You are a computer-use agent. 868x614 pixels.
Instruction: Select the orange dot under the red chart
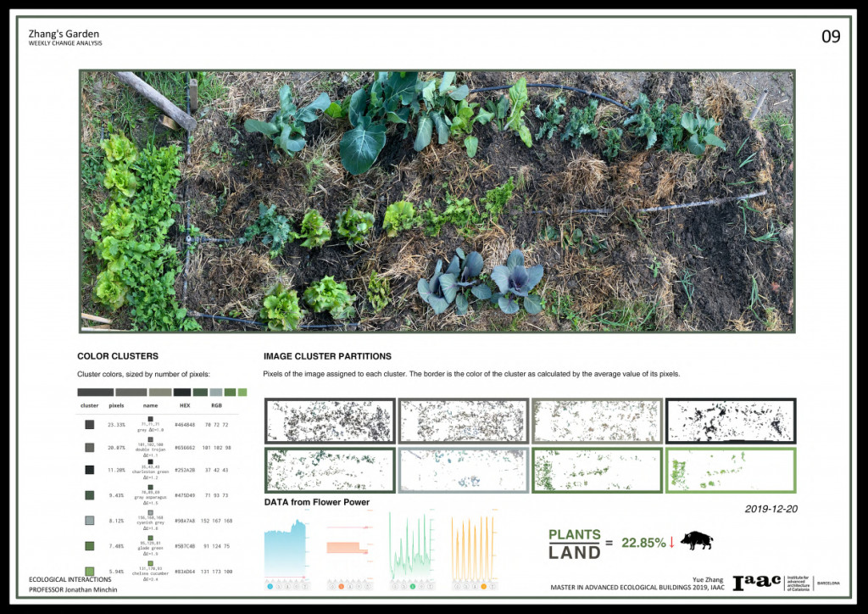(341, 586)
